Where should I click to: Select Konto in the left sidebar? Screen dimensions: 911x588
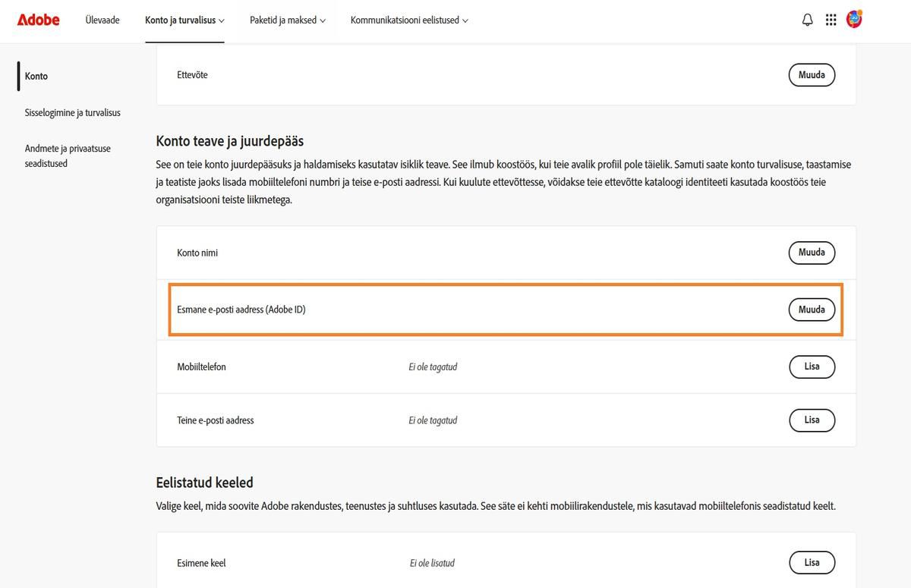coord(36,76)
